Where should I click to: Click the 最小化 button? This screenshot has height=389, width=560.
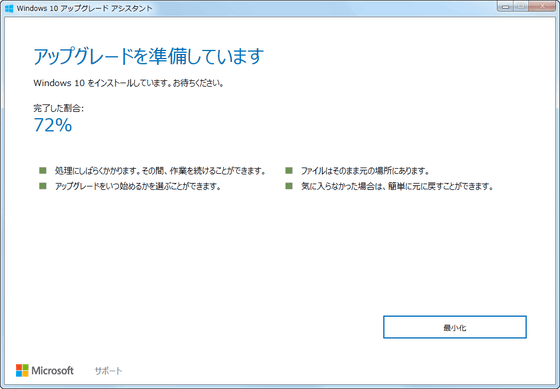tap(455, 327)
